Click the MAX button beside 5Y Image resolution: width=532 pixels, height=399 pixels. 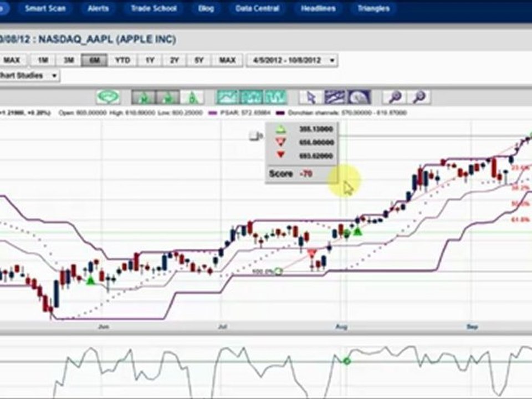coord(227,60)
